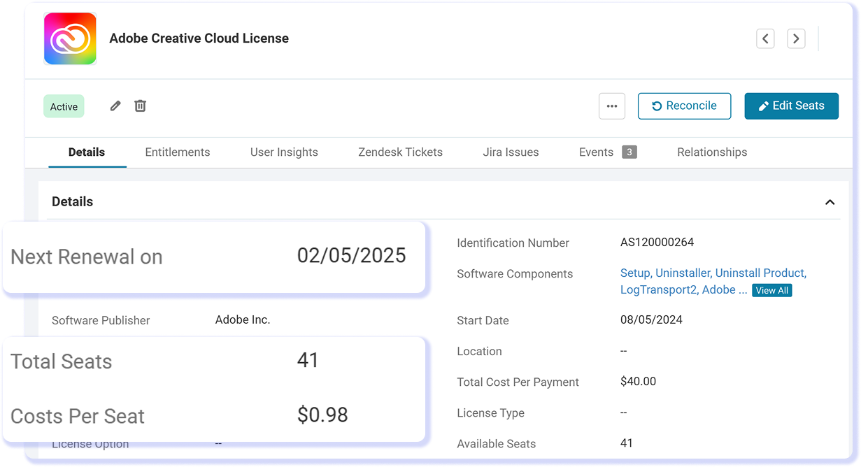This screenshot has height=467, width=861.
Task: Open the Relationships tab
Action: [712, 152]
